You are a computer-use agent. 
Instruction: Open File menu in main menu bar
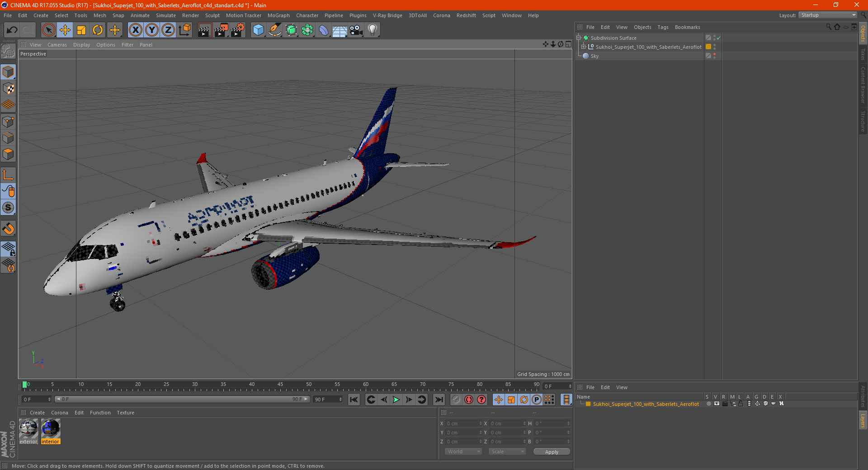click(x=8, y=15)
